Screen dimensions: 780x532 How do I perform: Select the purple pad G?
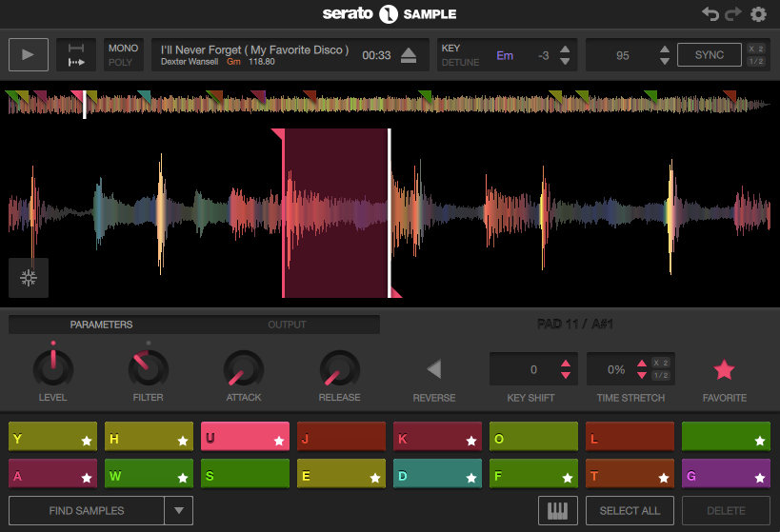coord(726,473)
